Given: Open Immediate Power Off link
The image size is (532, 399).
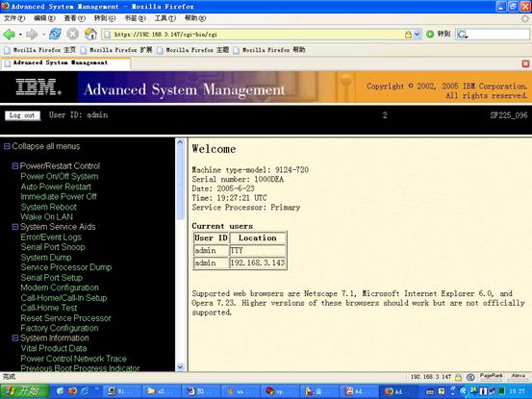Looking at the screenshot, I should pos(59,197).
